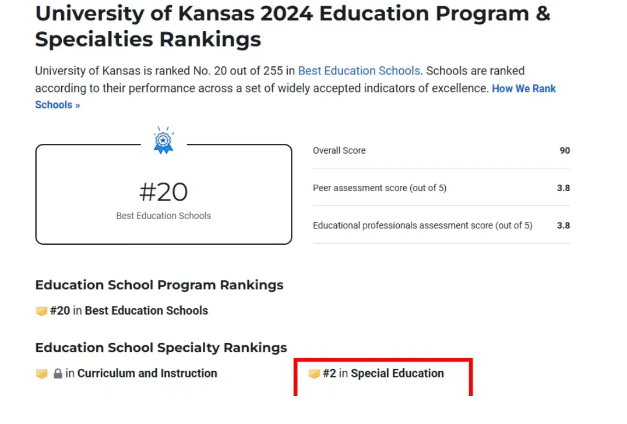Click the lock icon beside Curriculum and Instruction
627x424 pixels.
coord(58,374)
